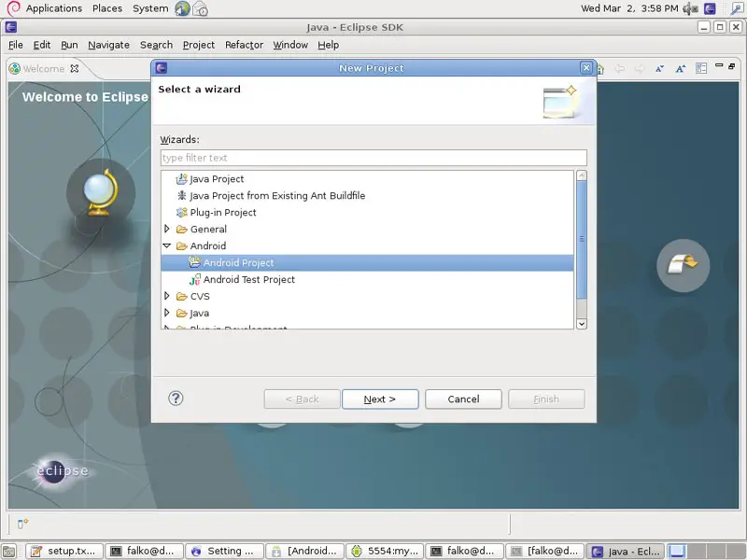
Task: Open the Navigate menu
Action: [x=108, y=45]
